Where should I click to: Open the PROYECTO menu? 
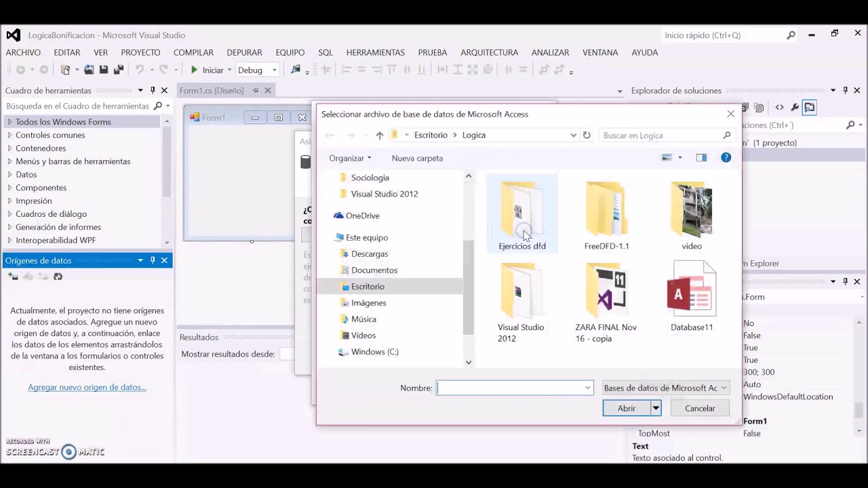140,52
